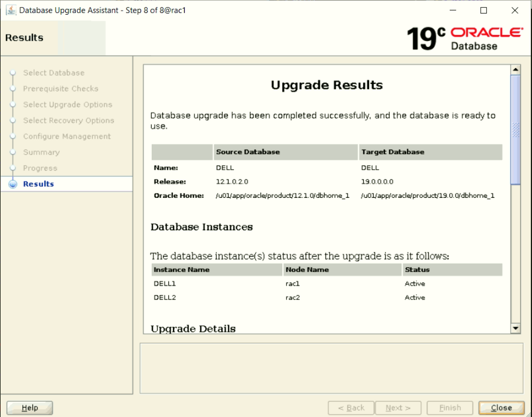Click node name rac2 in table
532x417 pixels.
293,297
